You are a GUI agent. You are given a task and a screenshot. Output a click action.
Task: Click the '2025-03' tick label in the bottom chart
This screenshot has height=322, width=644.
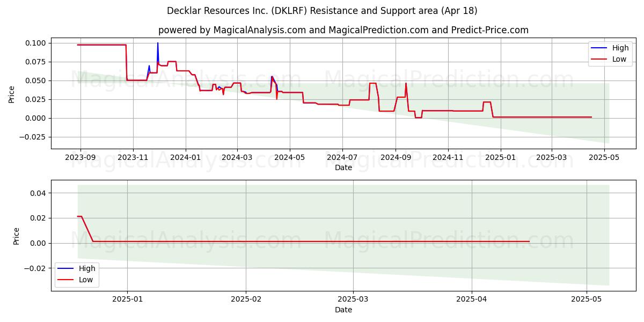(353, 299)
